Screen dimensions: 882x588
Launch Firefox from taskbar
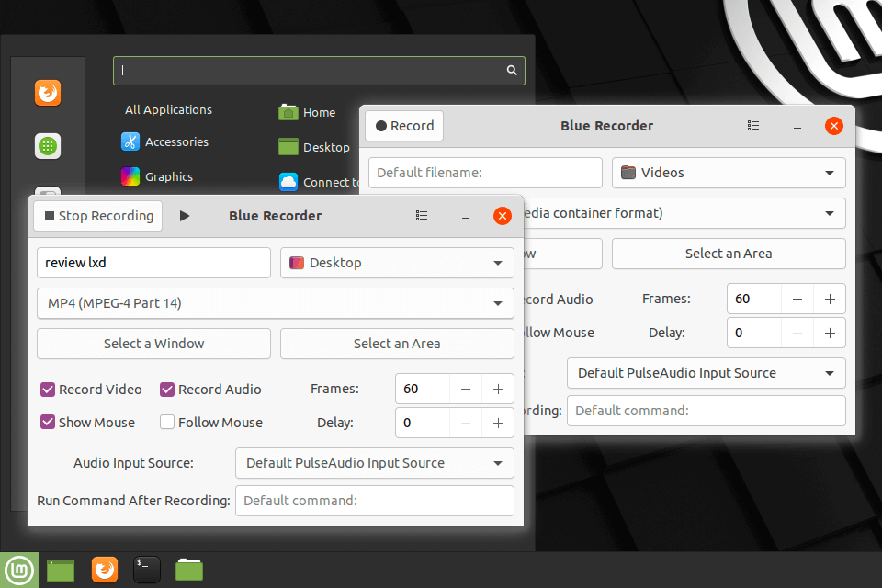pos(105,570)
